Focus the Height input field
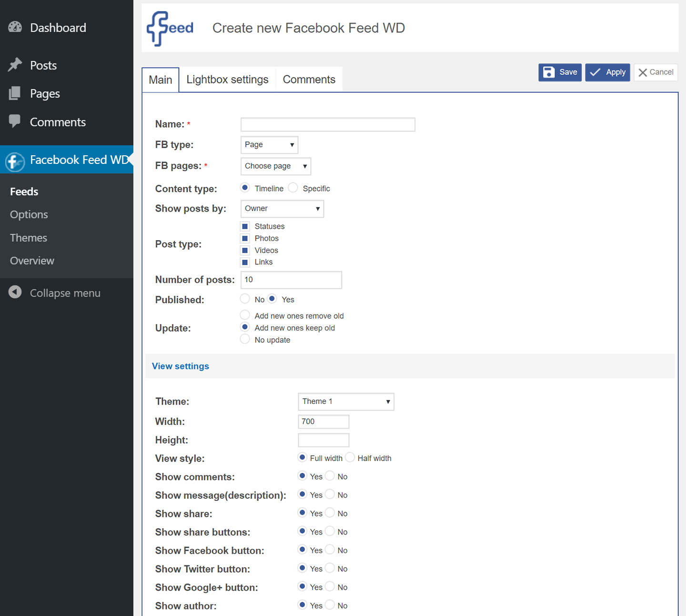Screen dimensions: 686x616 [x=323, y=440]
